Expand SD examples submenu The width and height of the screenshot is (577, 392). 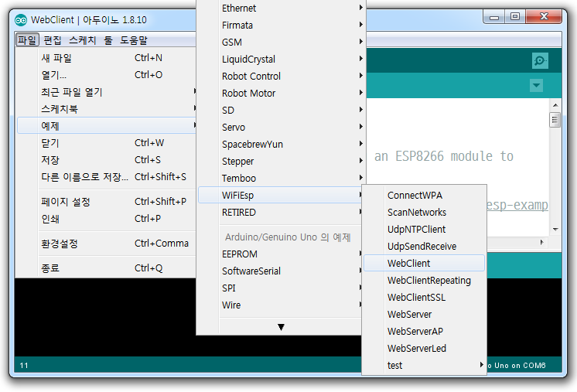point(282,110)
